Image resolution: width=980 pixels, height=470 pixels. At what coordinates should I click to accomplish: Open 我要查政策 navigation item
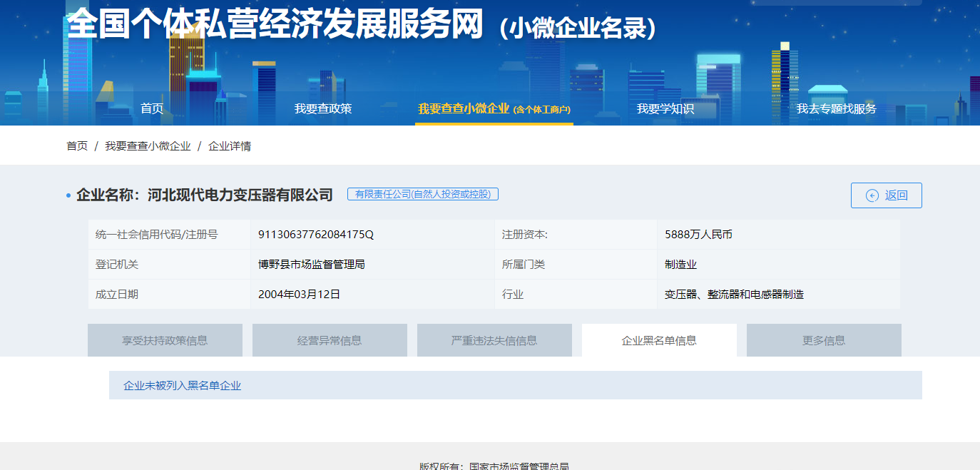[x=323, y=108]
